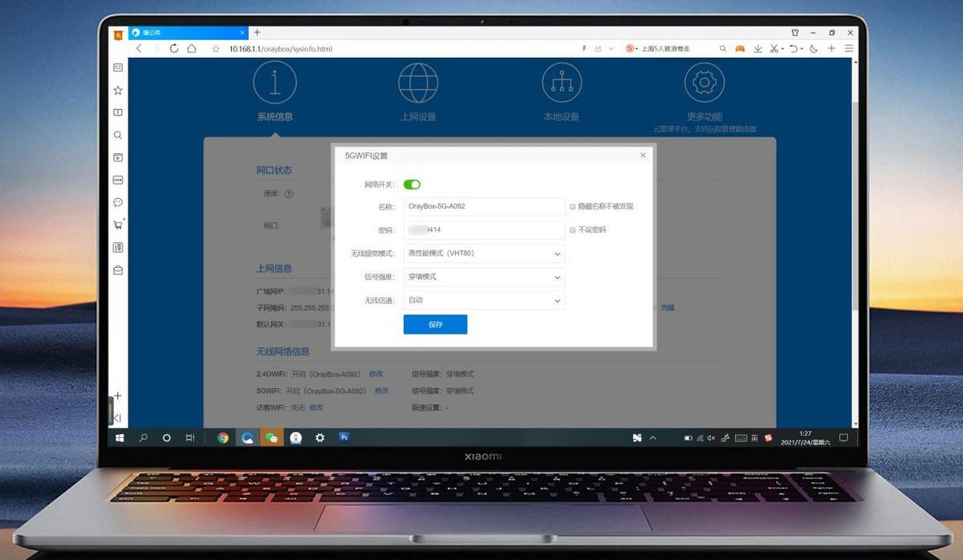The image size is (963, 560).
Task: Click 修改 link for 2.4GWIFI
Action: click(x=376, y=374)
